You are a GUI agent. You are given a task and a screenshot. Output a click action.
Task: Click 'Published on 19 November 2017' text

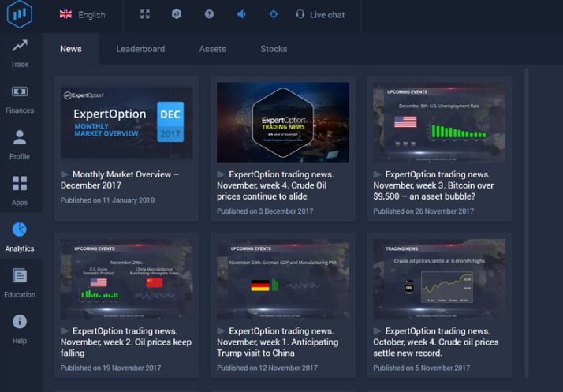point(110,368)
